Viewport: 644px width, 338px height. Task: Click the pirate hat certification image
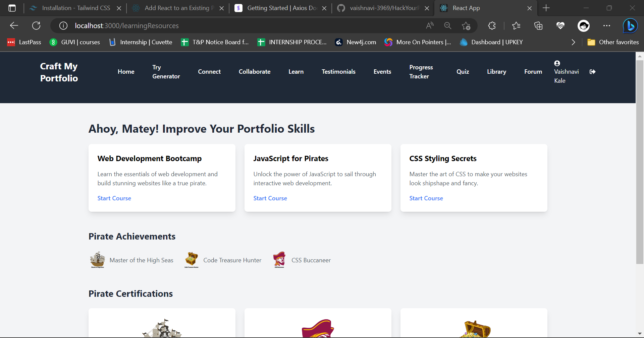tap(318, 328)
